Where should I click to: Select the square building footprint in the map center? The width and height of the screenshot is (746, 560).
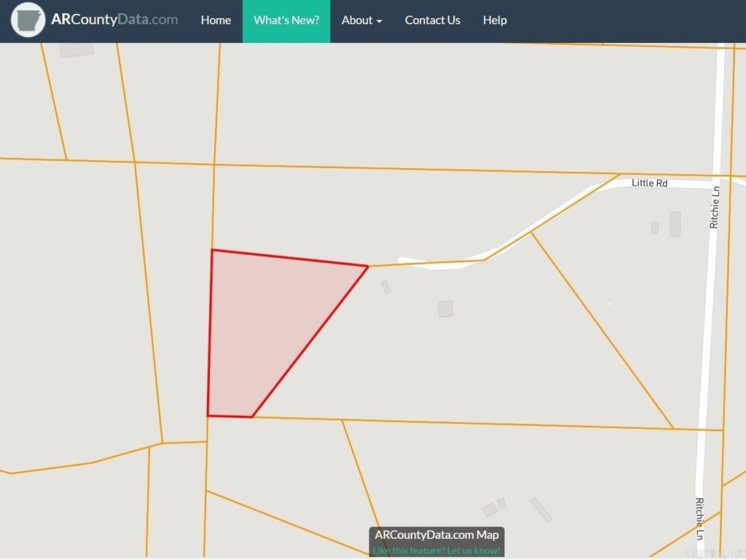pos(445,309)
